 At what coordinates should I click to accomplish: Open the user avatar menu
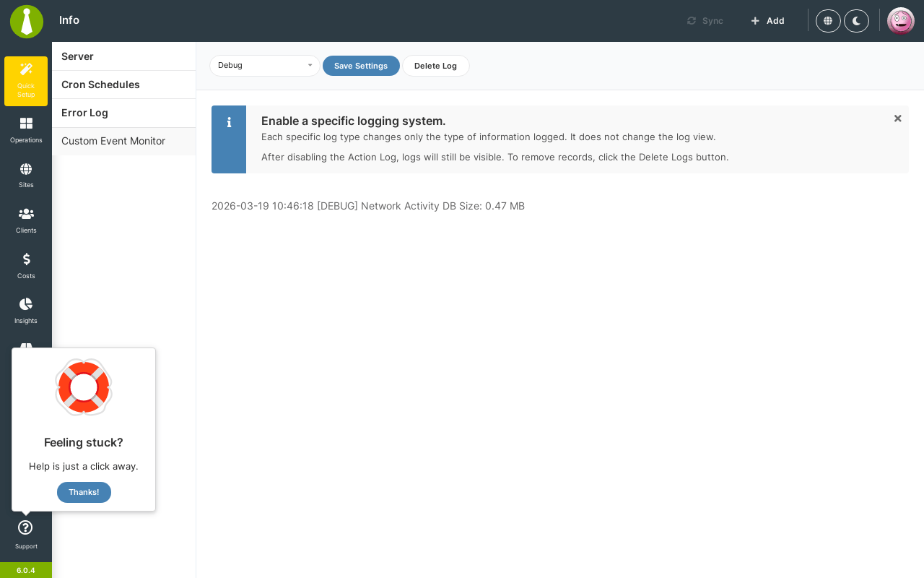pyautogui.click(x=901, y=21)
